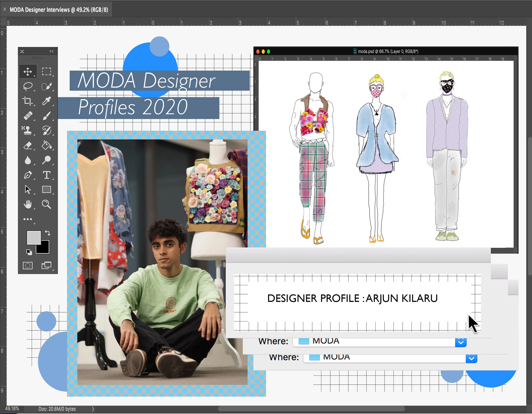
Task: Open the upper MODA Where dropdown
Action: point(460,342)
